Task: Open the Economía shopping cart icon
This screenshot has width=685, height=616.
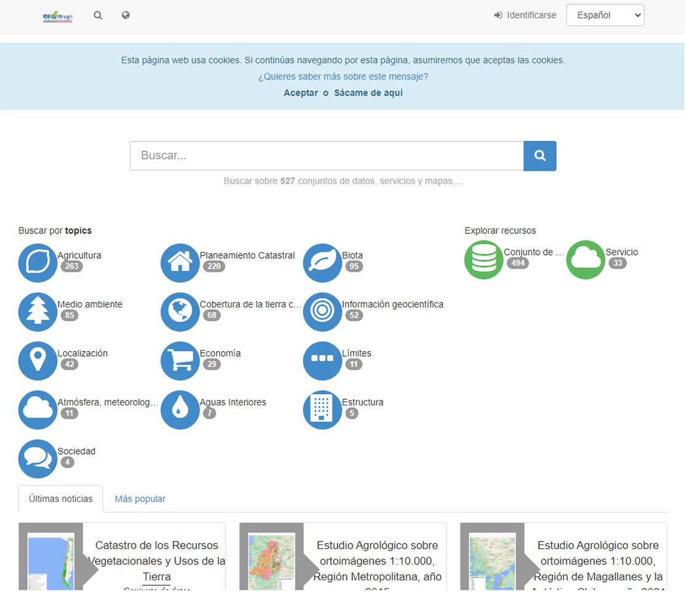Action: point(180,361)
